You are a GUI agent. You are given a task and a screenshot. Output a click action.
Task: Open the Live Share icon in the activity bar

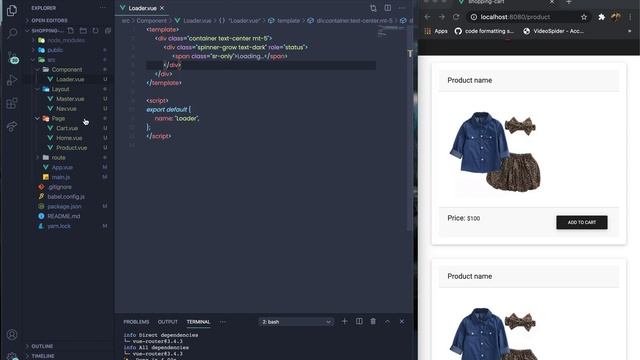12,126
